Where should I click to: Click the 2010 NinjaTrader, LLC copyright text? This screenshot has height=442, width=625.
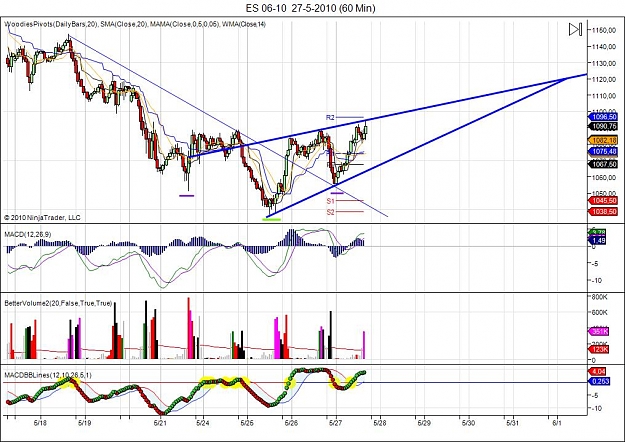tap(42, 218)
